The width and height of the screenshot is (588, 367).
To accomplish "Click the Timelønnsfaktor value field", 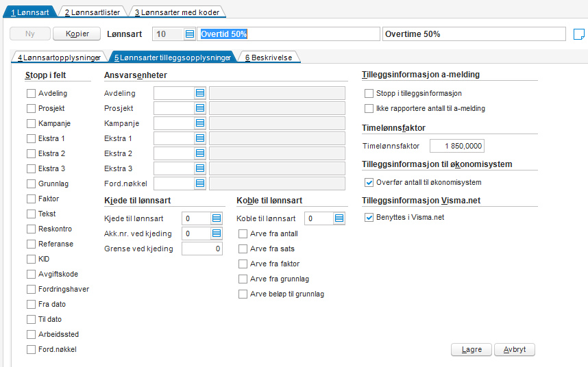I will pos(456,146).
